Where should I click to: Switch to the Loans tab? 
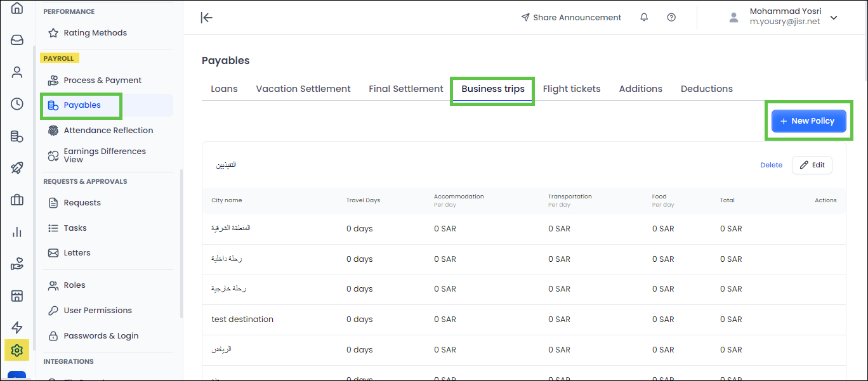[x=224, y=89]
